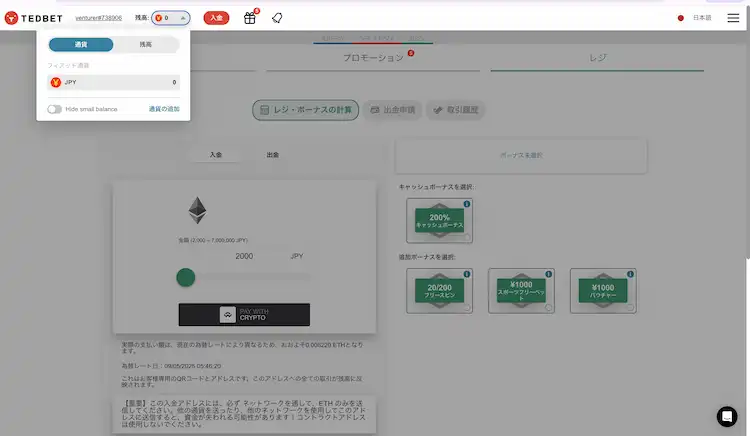Select the 出金 withdrawal sub-tab
The height and width of the screenshot is (436, 750).
pos(273,155)
